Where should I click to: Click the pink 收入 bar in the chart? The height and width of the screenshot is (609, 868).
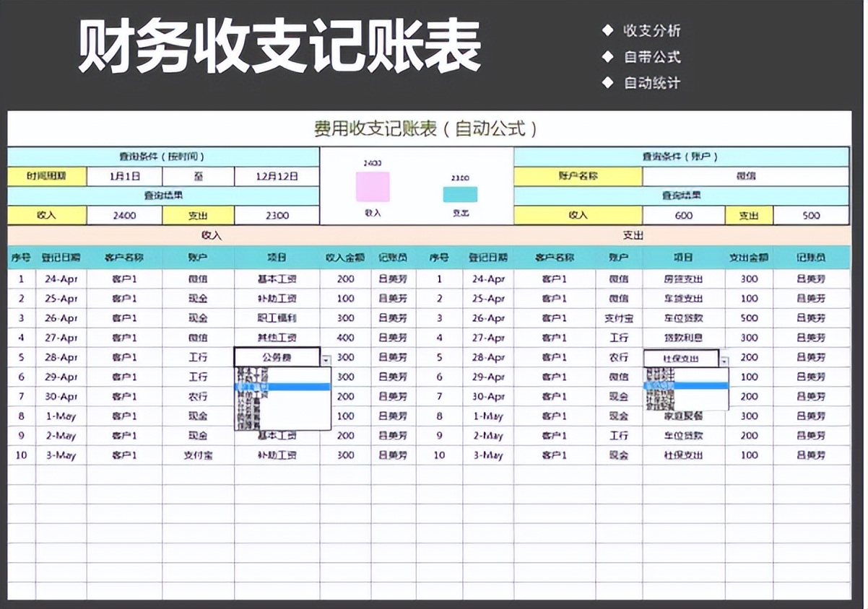point(372,187)
